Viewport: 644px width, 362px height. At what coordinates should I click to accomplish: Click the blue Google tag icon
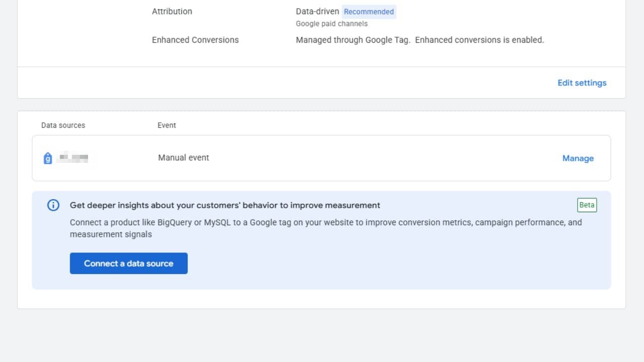pyautogui.click(x=48, y=158)
